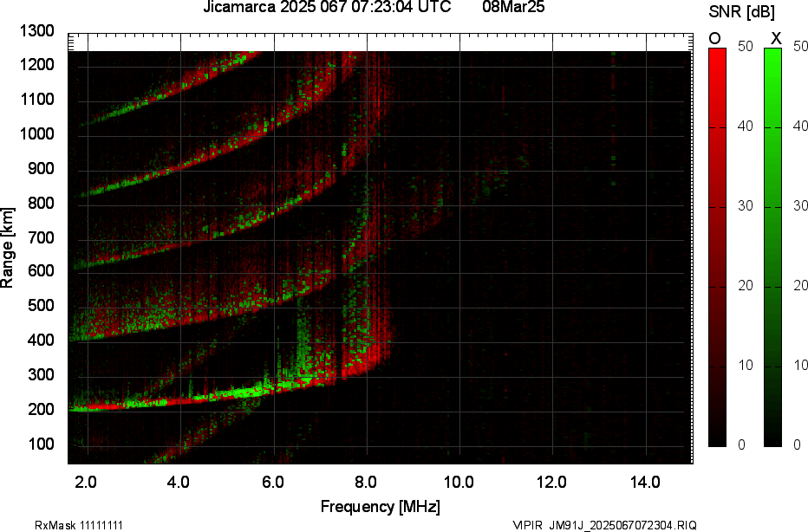
Task: Click the 12.0 frequency tick label
Action: (x=551, y=482)
